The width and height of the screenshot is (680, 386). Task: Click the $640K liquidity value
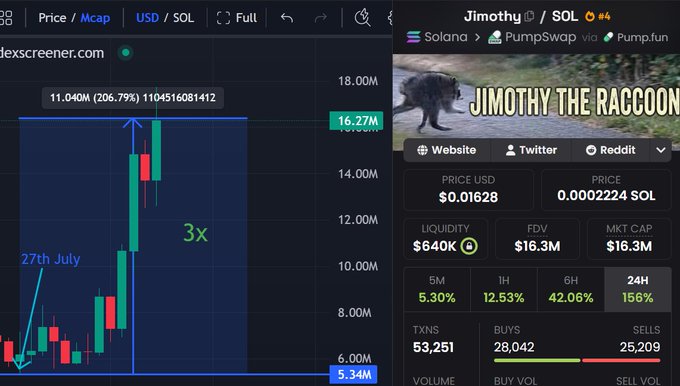(x=435, y=246)
